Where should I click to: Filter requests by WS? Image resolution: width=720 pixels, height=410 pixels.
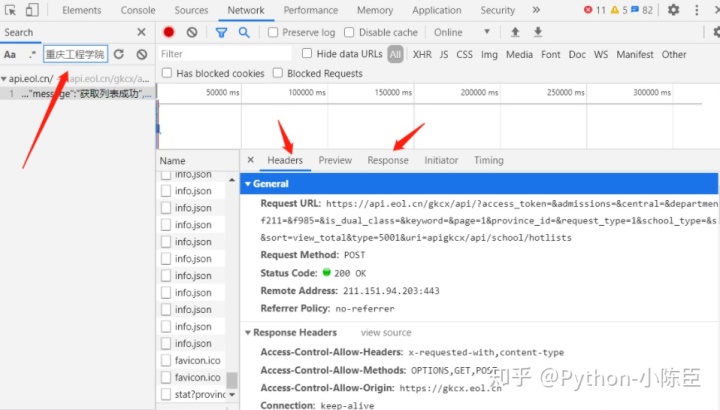601,55
